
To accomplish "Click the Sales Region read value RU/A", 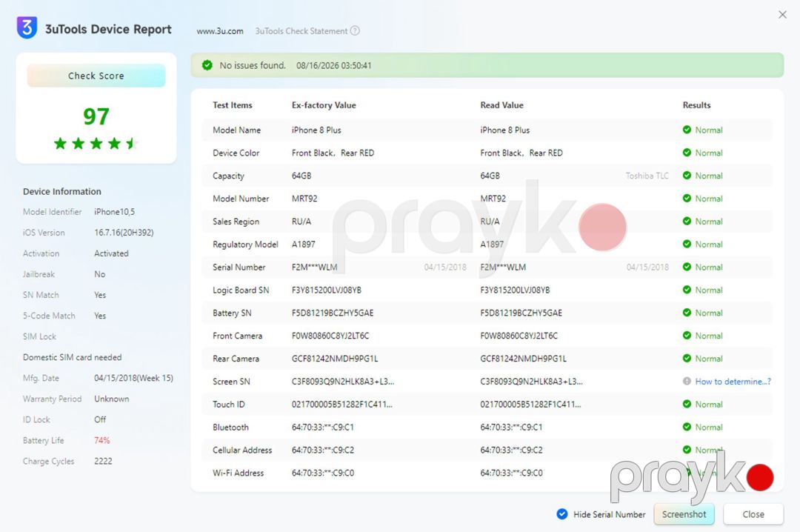I will click(x=490, y=221).
